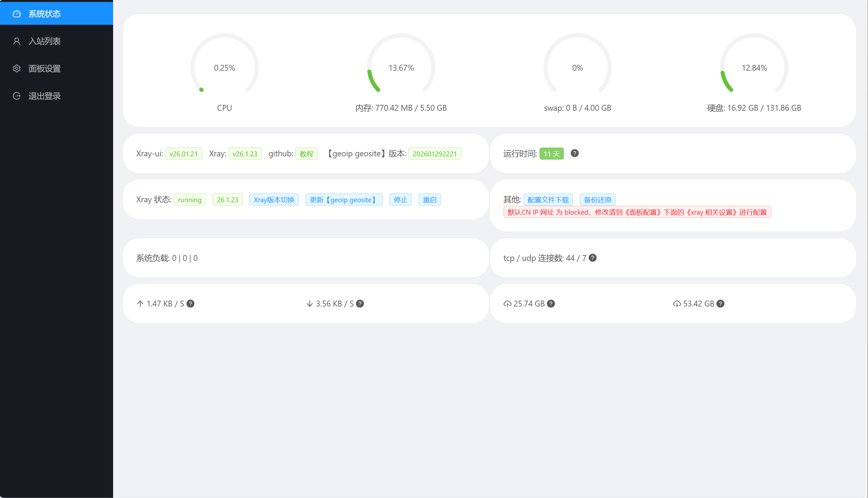868x498 pixels.
Task: Stop Xray with the 停止 button
Action: click(401, 200)
